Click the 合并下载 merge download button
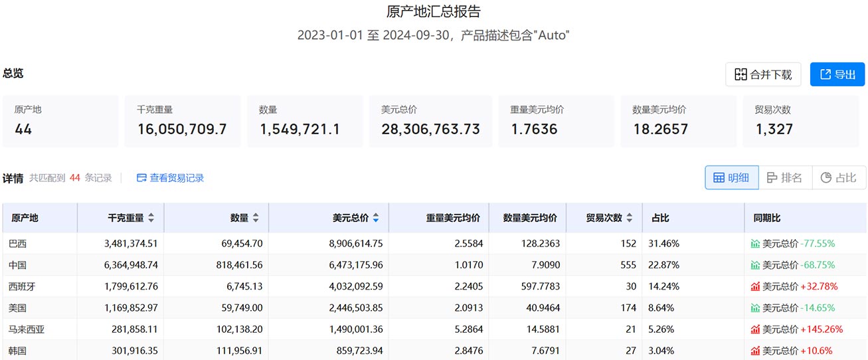Image resolution: width=868 pixels, height=360 pixels. pyautogui.click(x=763, y=74)
